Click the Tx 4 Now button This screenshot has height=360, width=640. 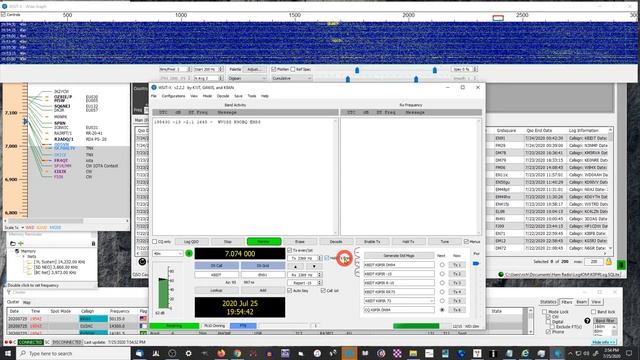pyautogui.click(x=457, y=292)
